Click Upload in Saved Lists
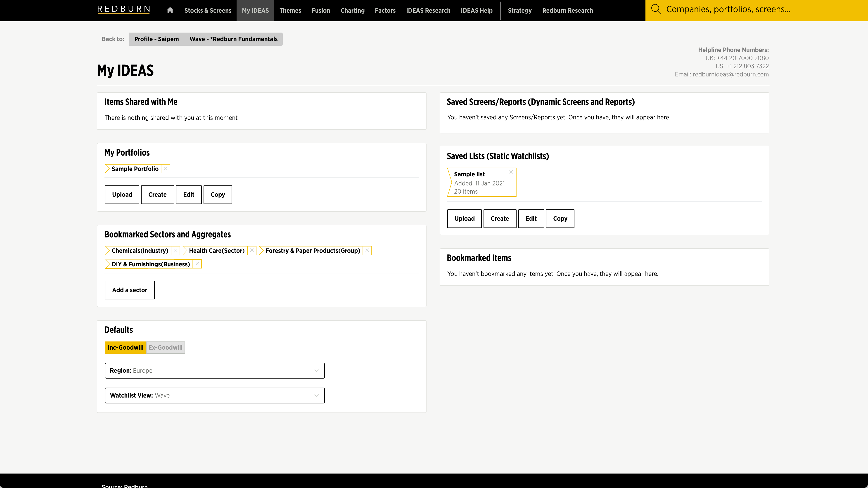Viewport: 868px width, 488px height. (464, 218)
